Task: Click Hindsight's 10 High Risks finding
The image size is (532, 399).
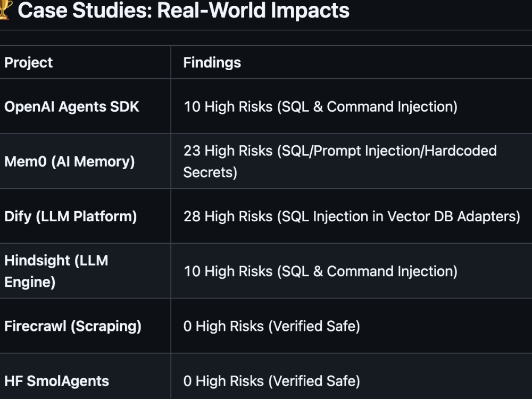Action: pos(321,271)
